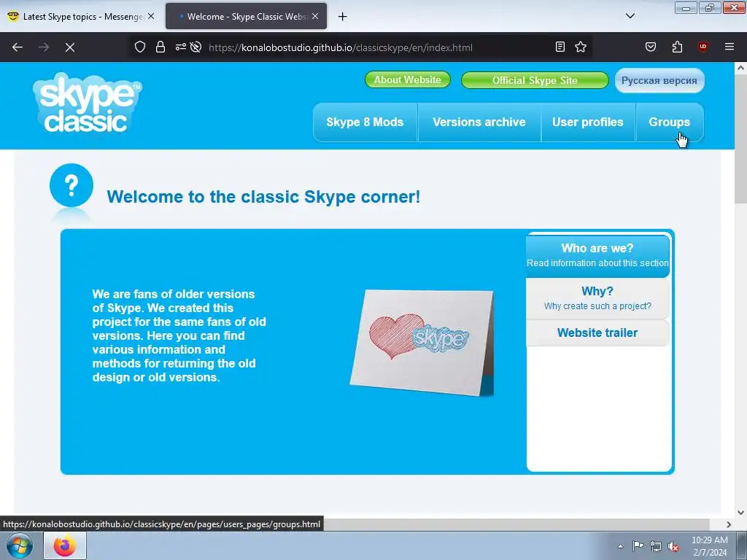
Task: Click the scroll down arrow of the page
Action: click(740, 513)
